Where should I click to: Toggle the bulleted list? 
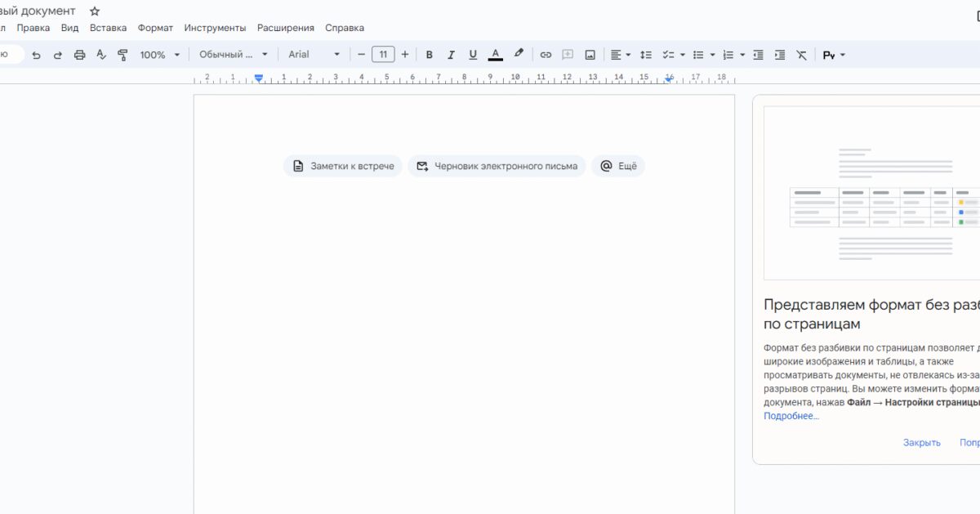[698, 54]
